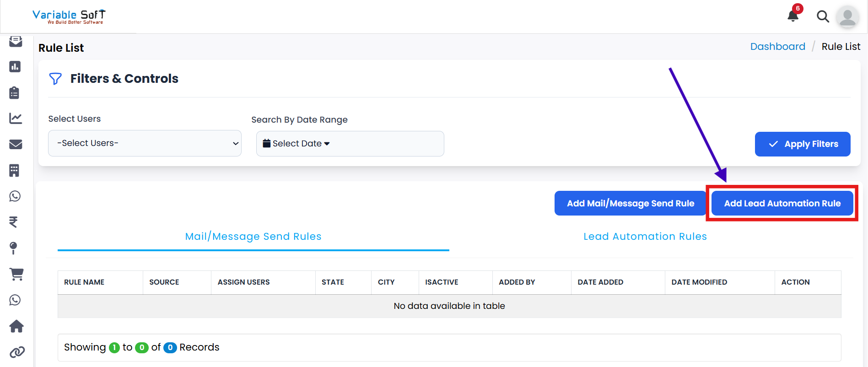The width and height of the screenshot is (868, 367).
Task: Click the ACTION column header
Action: (x=808, y=282)
